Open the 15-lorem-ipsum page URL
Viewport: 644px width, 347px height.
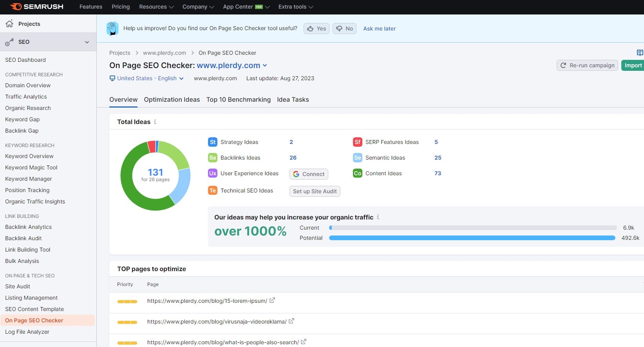click(207, 301)
